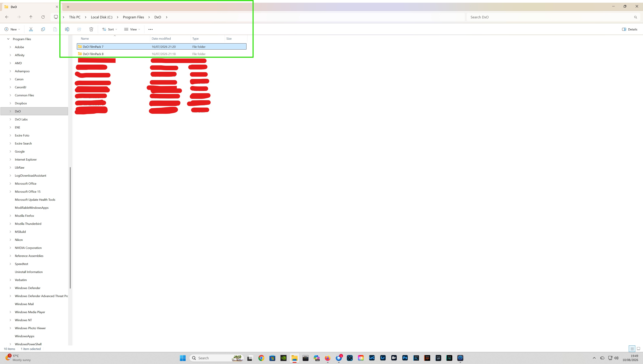Go to Local Disk (C:) in the address bar
643x364 pixels.
pos(102,17)
